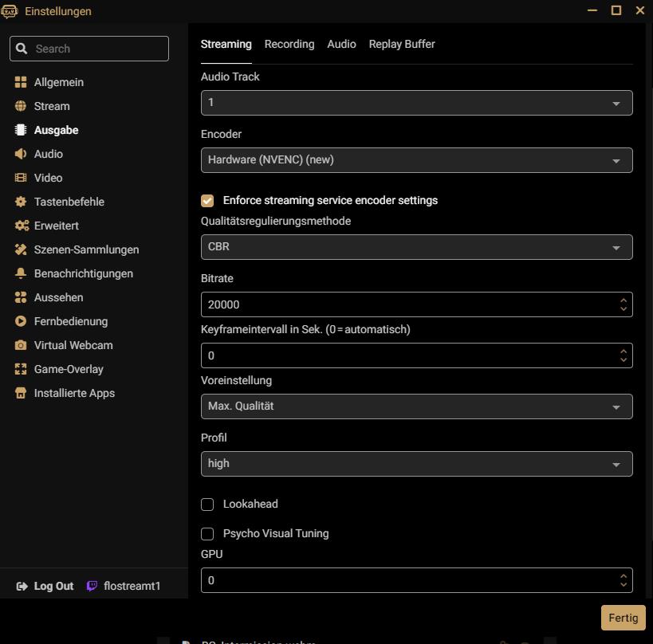
Task: Expand the Qualitätsregulierungsmethode CBR dropdown
Action: (416, 247)
